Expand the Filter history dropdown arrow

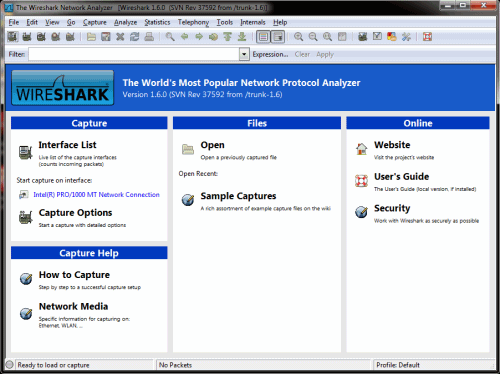click(x=244, y=54)
